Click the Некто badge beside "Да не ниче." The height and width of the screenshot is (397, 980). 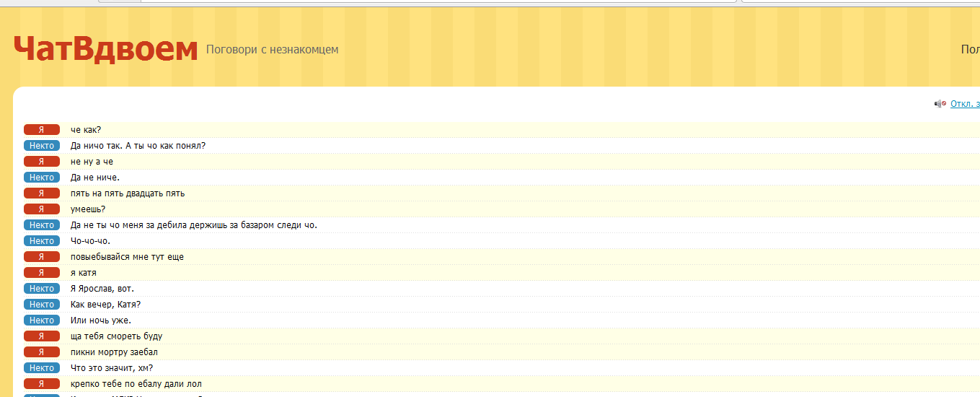pyautogui.click(x=42, y=178)
